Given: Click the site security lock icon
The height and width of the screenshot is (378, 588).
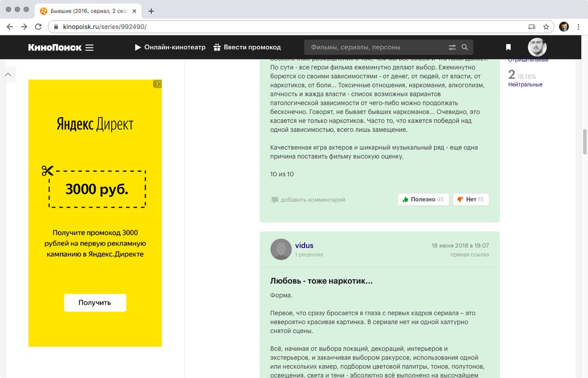Looking at the screenshot, I should pos(57,27).
